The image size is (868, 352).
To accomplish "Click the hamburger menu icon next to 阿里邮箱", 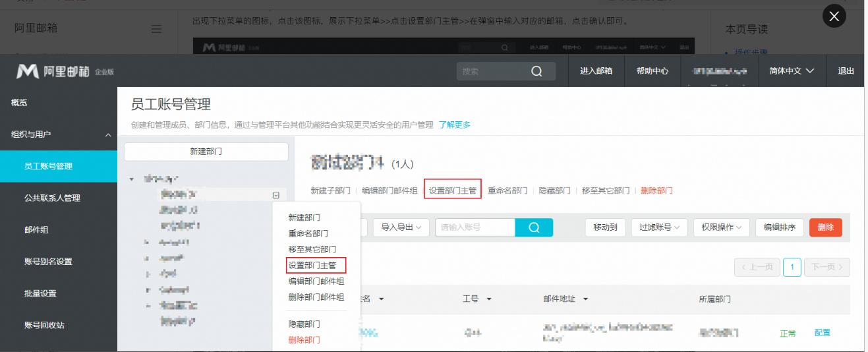I will [x=157, y=29].
